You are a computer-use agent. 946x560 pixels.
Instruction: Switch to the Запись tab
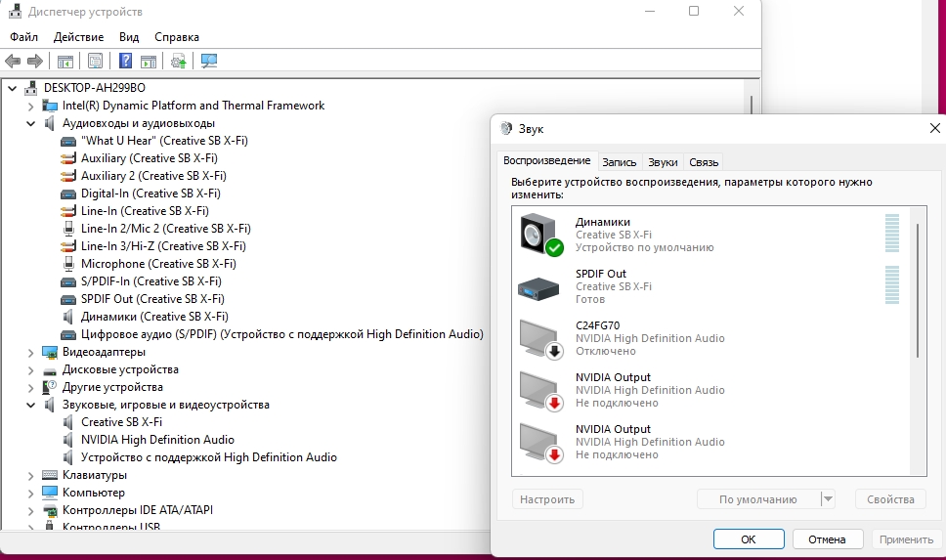pos(619,162)
